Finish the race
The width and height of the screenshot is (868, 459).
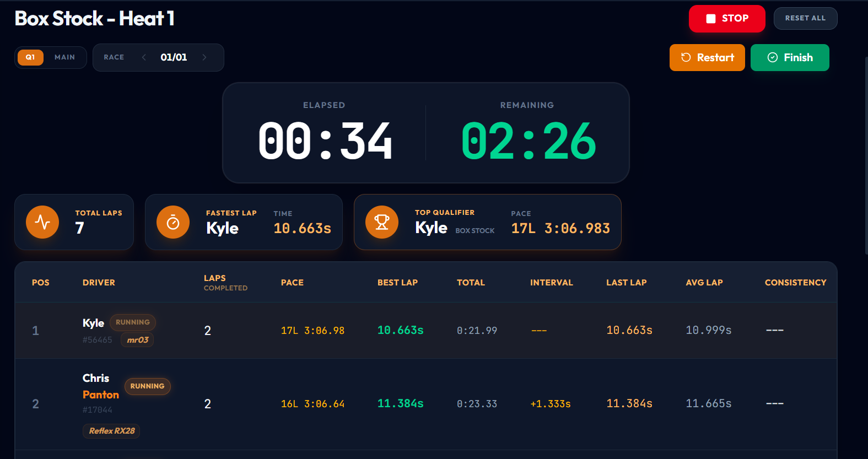click(x=790, y=58)
